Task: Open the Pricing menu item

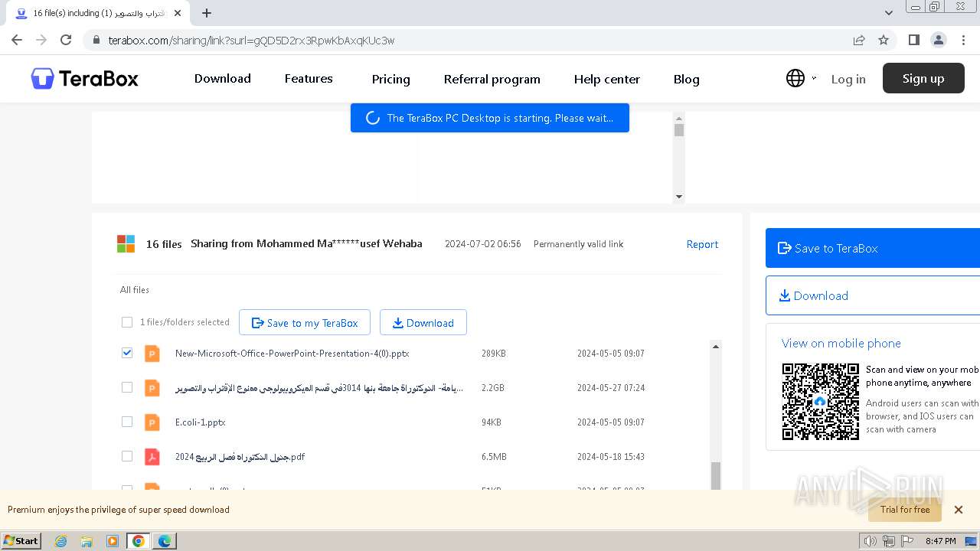Action: click(391, 79)
